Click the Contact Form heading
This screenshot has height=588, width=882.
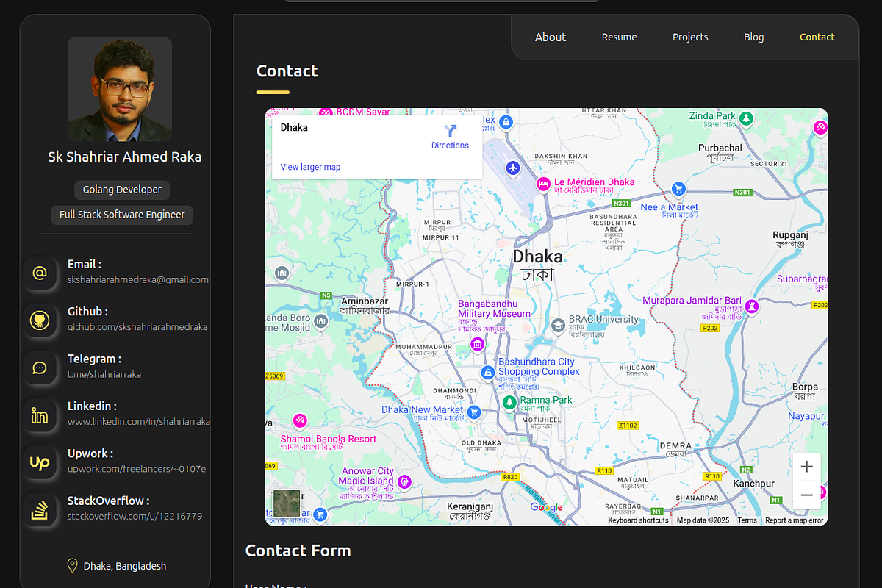point(298,551)
